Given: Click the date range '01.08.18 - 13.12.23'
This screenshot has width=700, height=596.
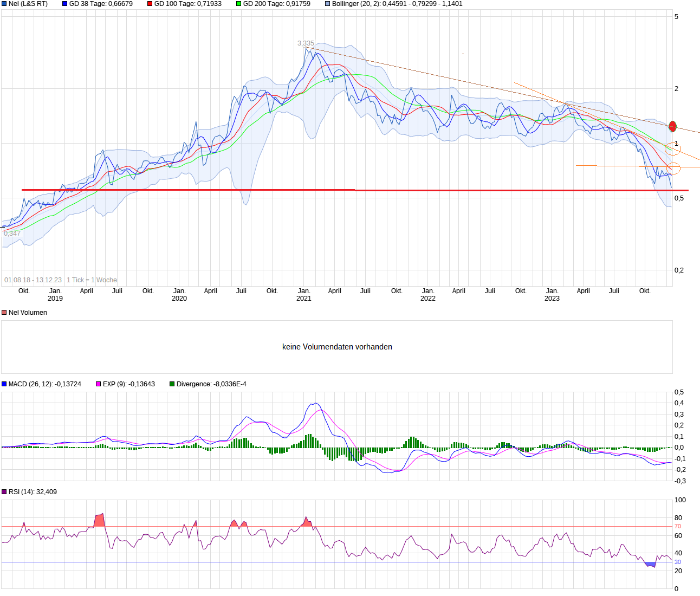Looking at the screenshot, I should tap(33, 280).
